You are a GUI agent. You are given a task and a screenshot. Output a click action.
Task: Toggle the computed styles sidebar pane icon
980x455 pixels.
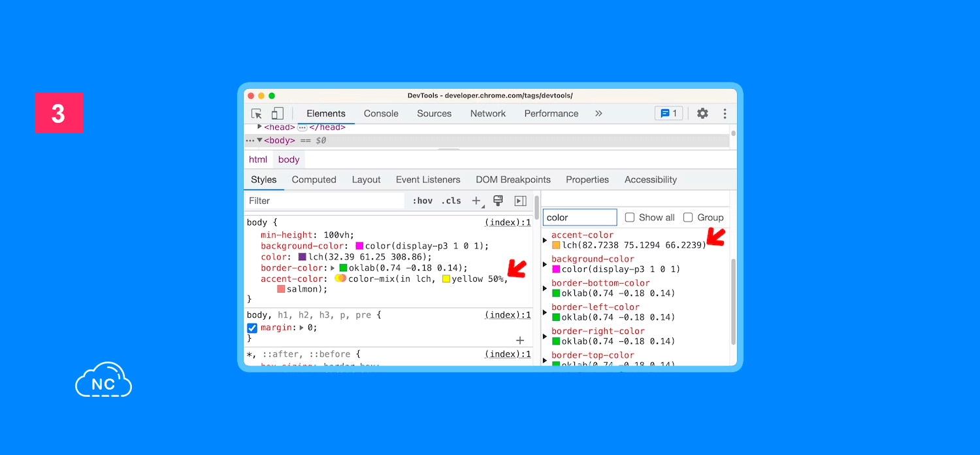(x=520, y=201)
